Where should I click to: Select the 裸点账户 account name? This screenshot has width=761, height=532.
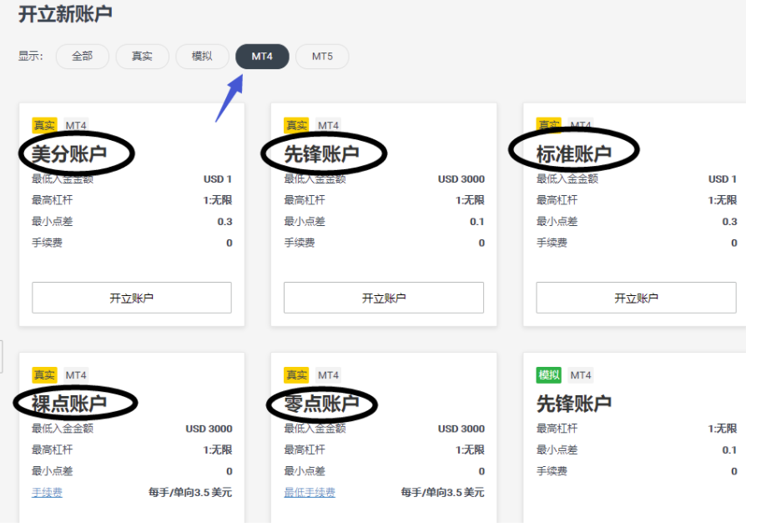[x=68, y=403]
